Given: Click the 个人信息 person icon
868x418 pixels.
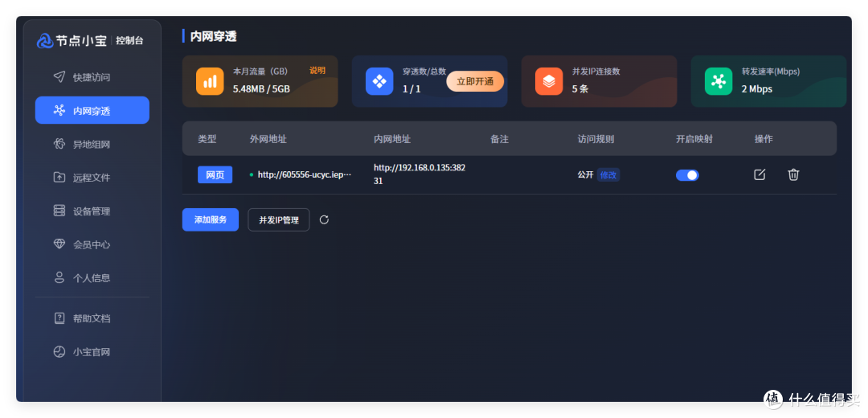Looking at the screenshot, I should [x=59, y=277].
